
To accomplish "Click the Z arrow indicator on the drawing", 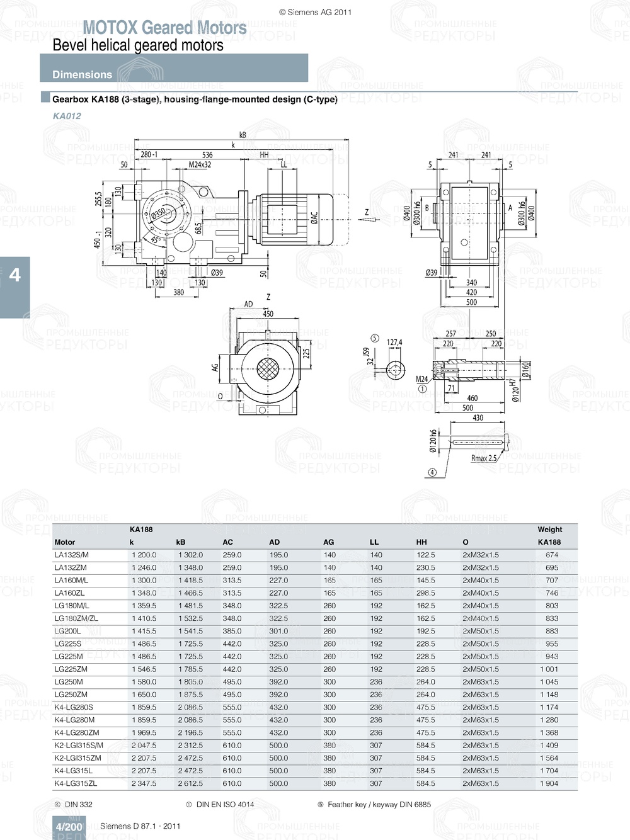I will tap(368, 214).
